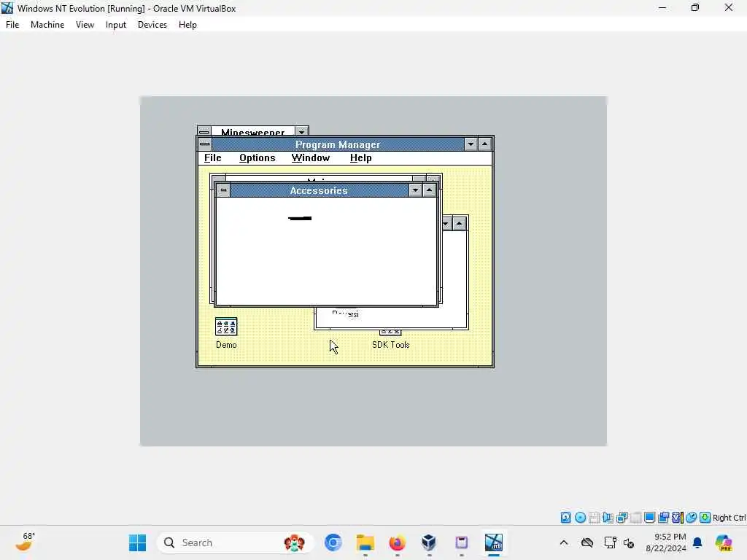Screen dimensions: 747x560
Task: Minimize the group window behind Accessories
Action: tap(446, 223)
